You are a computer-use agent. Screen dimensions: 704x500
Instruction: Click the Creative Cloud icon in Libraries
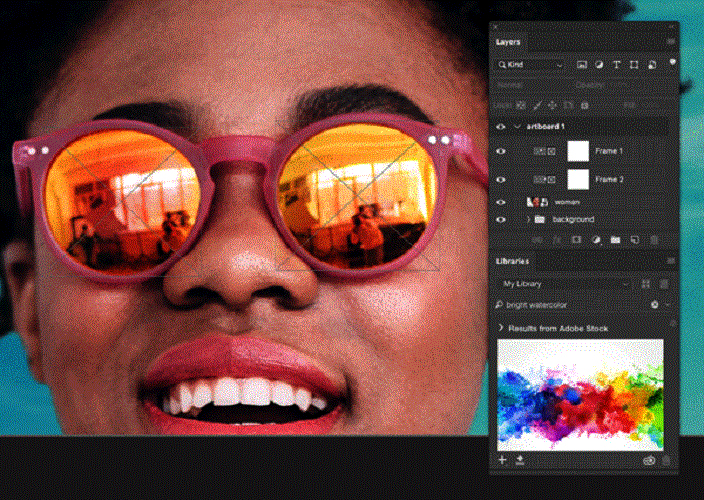coord(649,460)
